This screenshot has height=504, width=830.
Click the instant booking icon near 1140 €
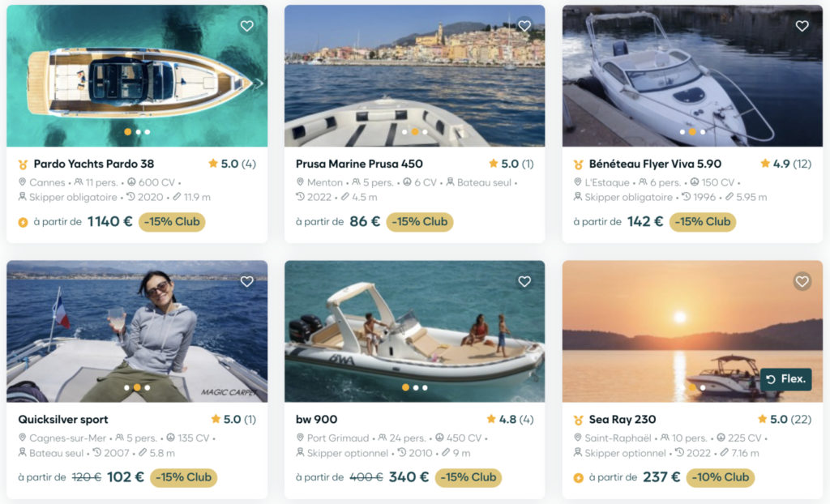tap(24, 222)
